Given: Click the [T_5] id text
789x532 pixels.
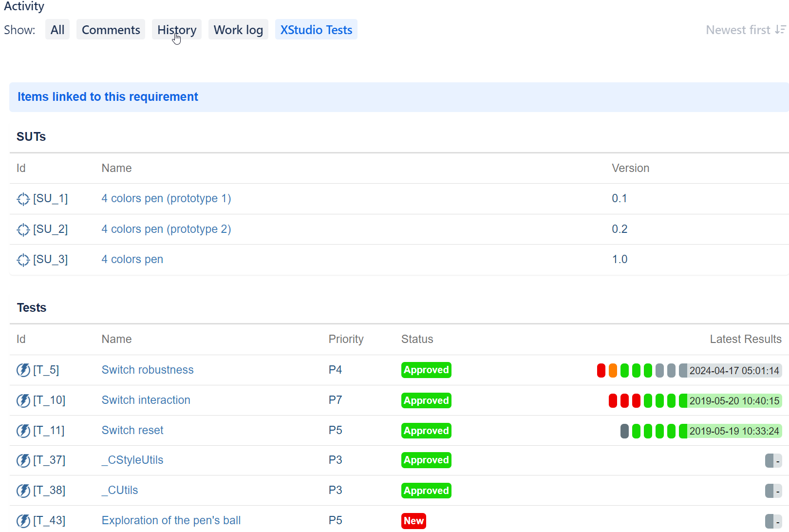Looking at the screenshot, I should pyautogui.click(x=46, y=370).
